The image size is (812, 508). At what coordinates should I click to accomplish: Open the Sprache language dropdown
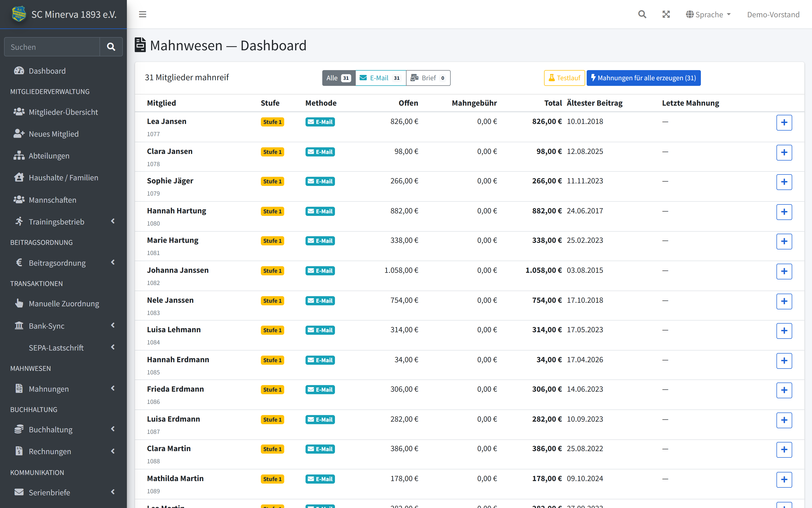click(708, 14)
